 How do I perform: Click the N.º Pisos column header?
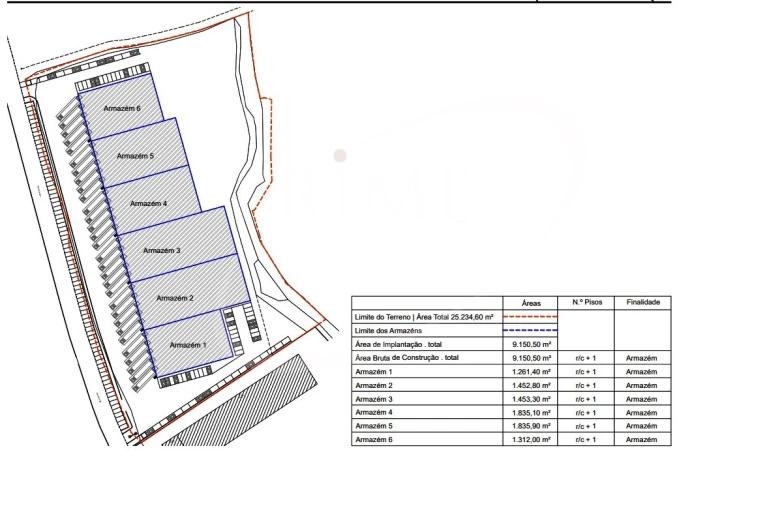click(587, 302)
